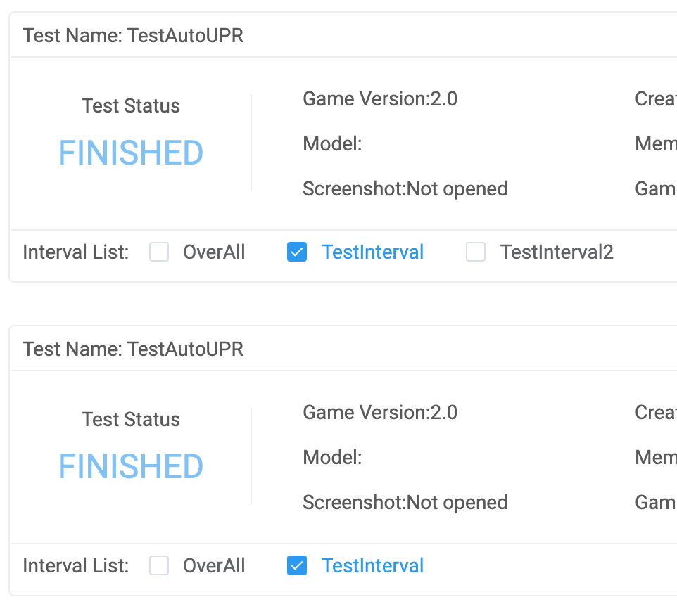This screenshot has width=677, height=616.
Task: Click Interval List label in first card
Action: click(x=76, y=252)
